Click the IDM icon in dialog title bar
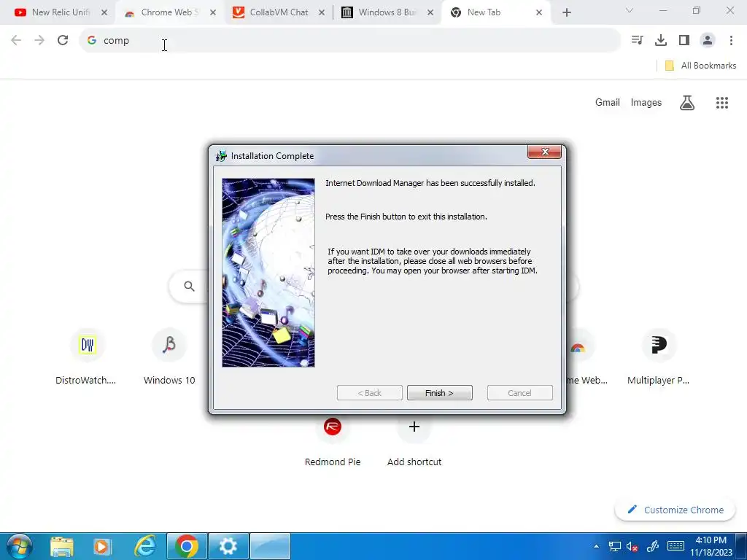Image resolution: width=747 pixels, height=560 pixels. click(221, 156)
